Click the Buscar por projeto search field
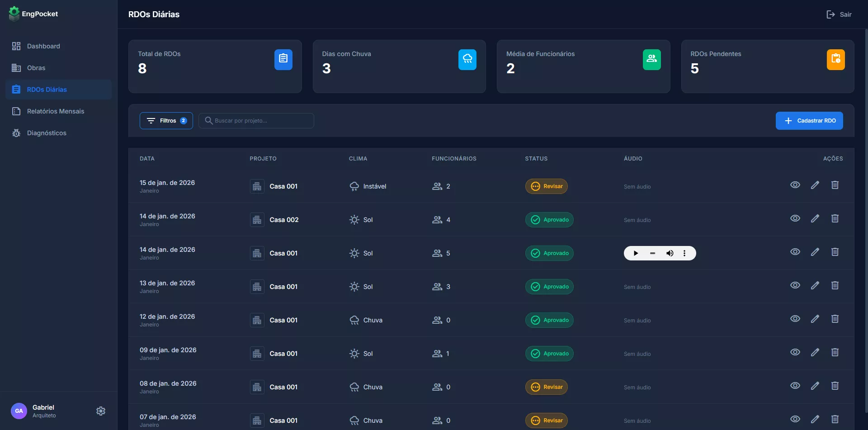868x430 pixels. [256, 121]
